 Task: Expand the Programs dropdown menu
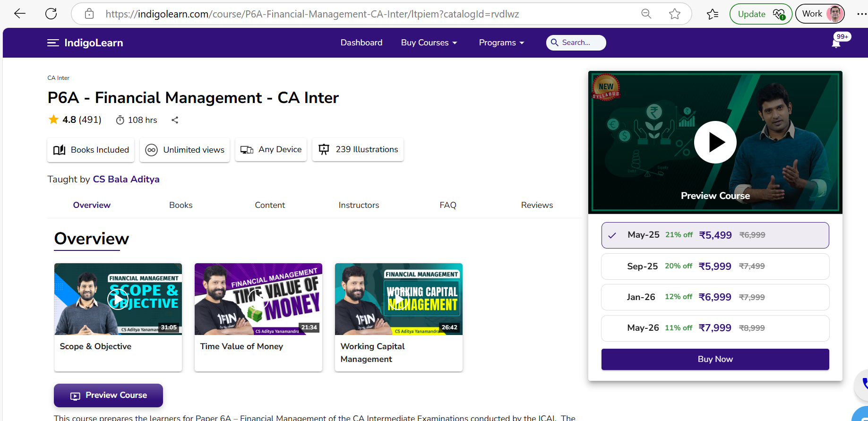pos(501,43)
